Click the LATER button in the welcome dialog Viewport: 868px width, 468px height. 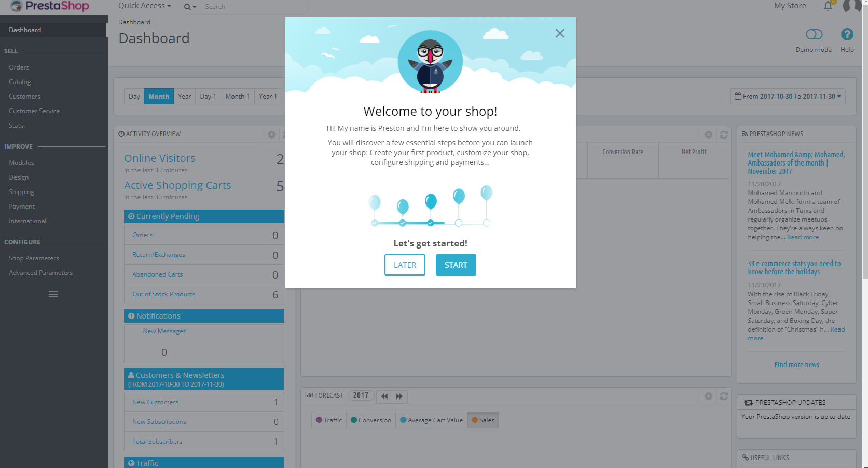405,265
